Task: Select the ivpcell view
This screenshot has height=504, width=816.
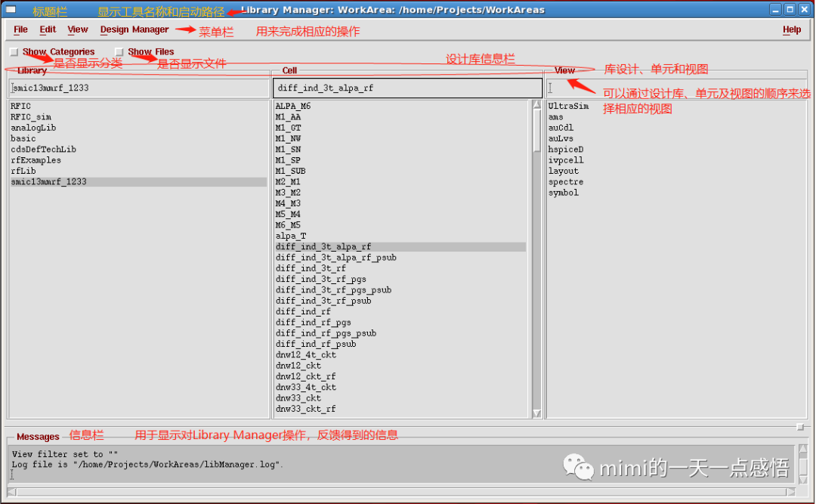Action: (566, 160)
